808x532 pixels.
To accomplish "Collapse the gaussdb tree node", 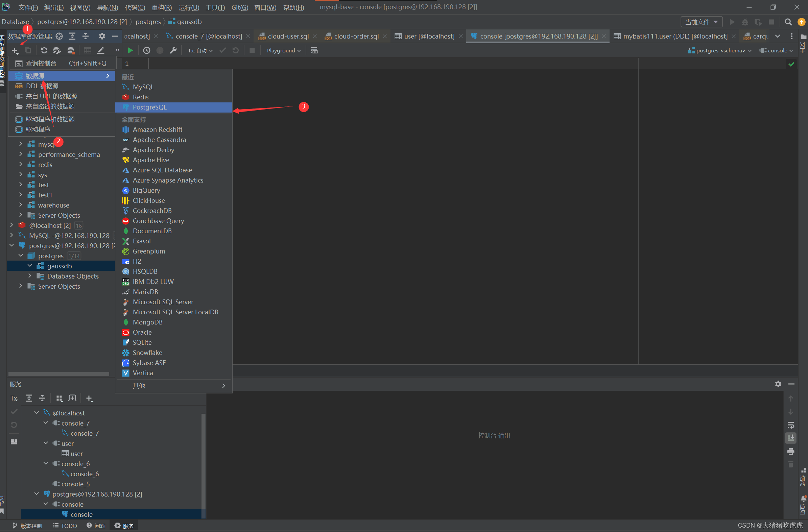I will 30,266.
